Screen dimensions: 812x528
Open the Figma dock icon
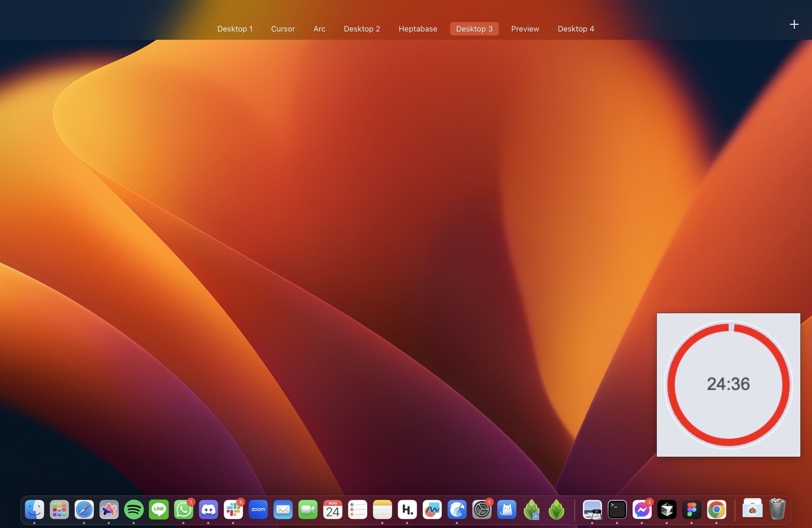(x=691, y=510)
